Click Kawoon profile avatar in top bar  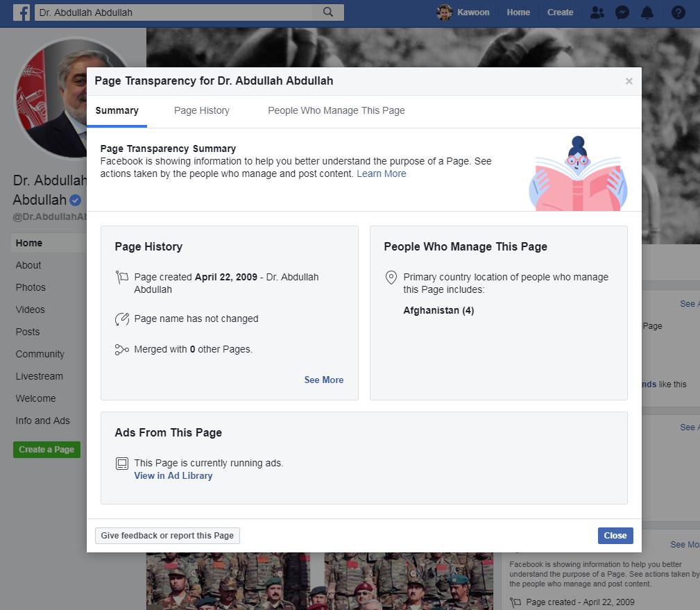(444, 12)
